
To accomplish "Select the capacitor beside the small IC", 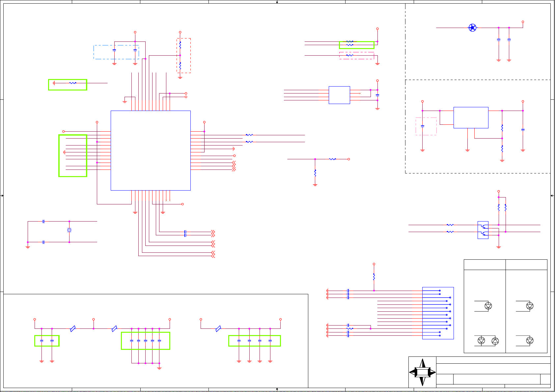I will 377,95.
